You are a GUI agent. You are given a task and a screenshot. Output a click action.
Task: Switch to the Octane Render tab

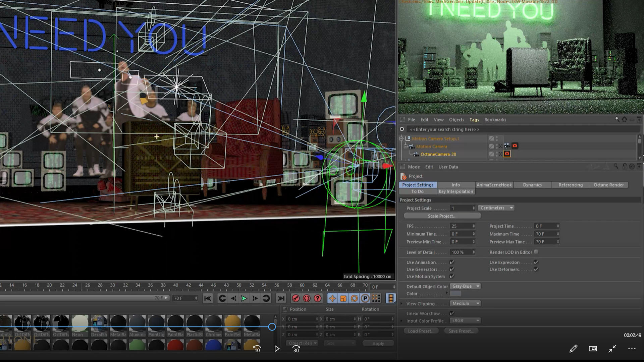(608, 185)
